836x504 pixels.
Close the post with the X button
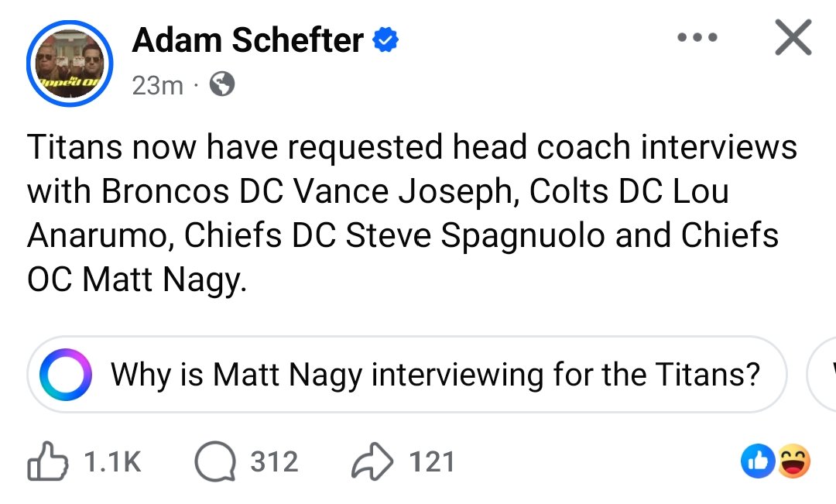tap(793, 38)
